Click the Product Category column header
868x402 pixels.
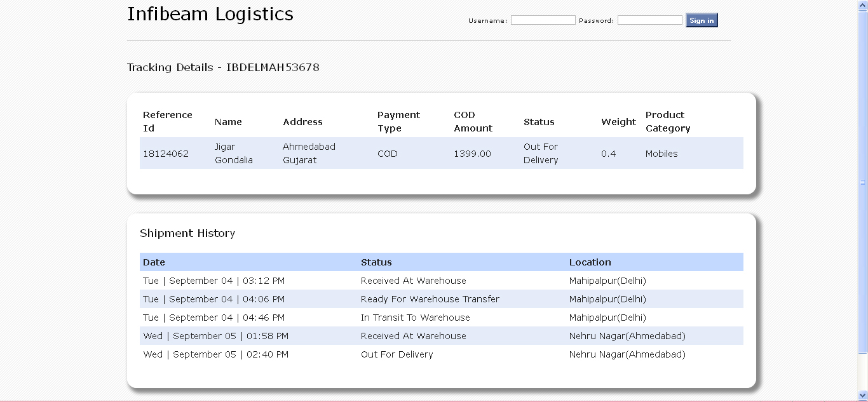tap(667, 122)
